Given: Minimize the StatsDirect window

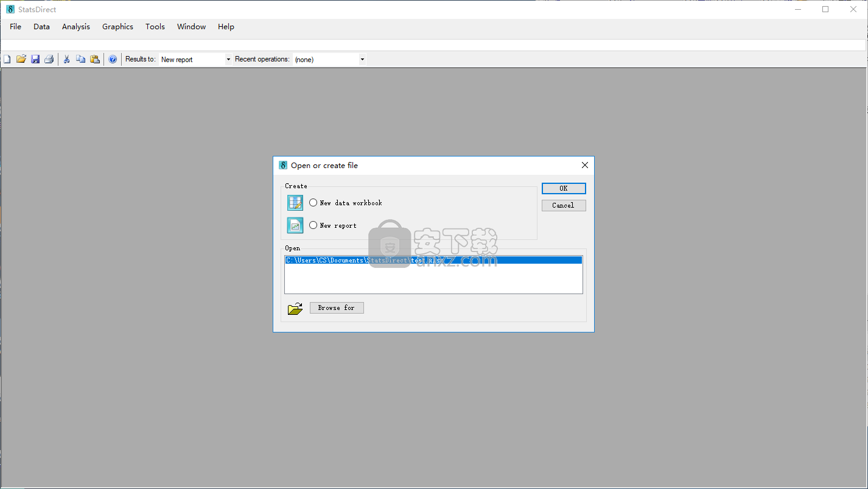Looking at the screenshot, I should tap(798, 9).
